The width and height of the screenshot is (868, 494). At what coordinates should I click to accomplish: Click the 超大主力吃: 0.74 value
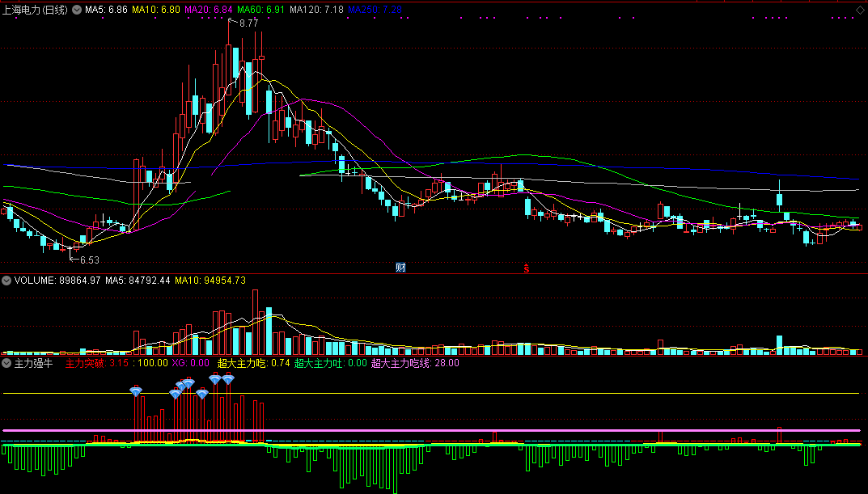253,364
